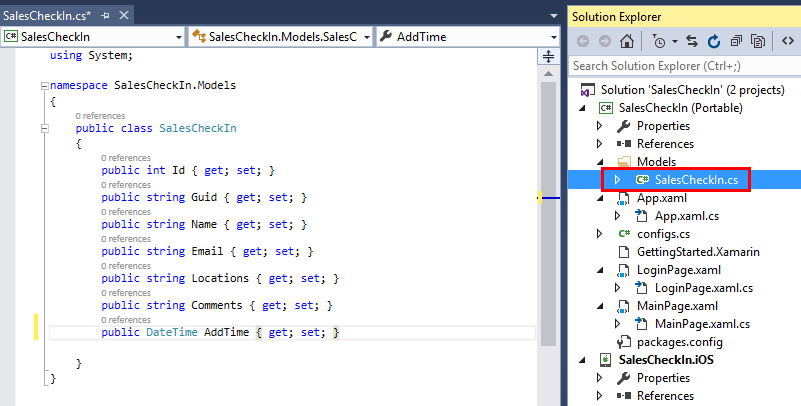Screen dimensions: 801x406
Task: Select packages.config file
Action: pos(680,342)
